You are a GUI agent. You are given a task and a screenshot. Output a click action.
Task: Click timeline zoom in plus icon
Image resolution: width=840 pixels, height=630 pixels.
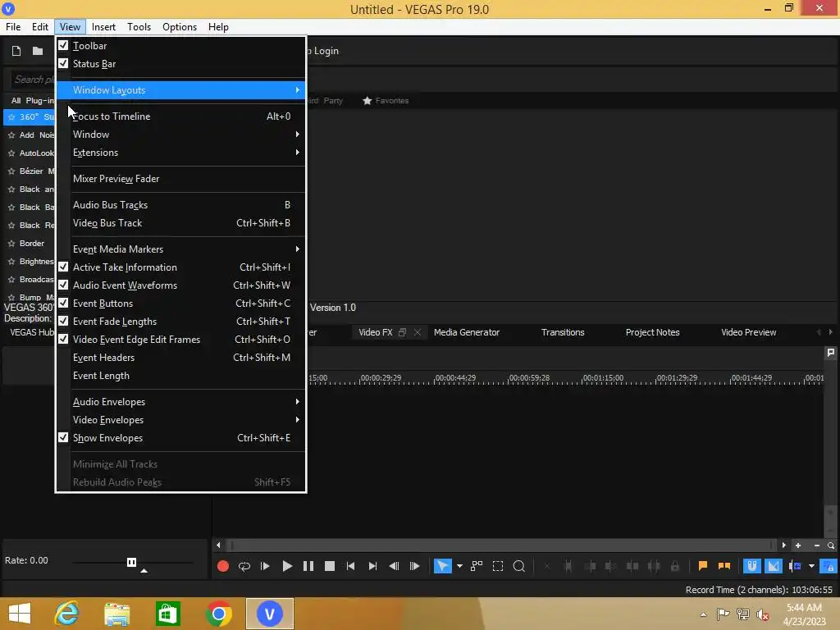[798, 546]
